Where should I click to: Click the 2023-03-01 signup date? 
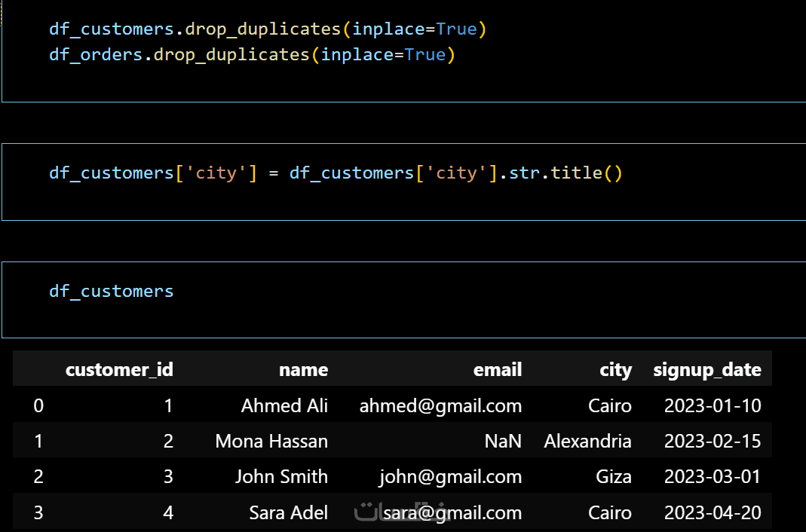coord(713,476)
